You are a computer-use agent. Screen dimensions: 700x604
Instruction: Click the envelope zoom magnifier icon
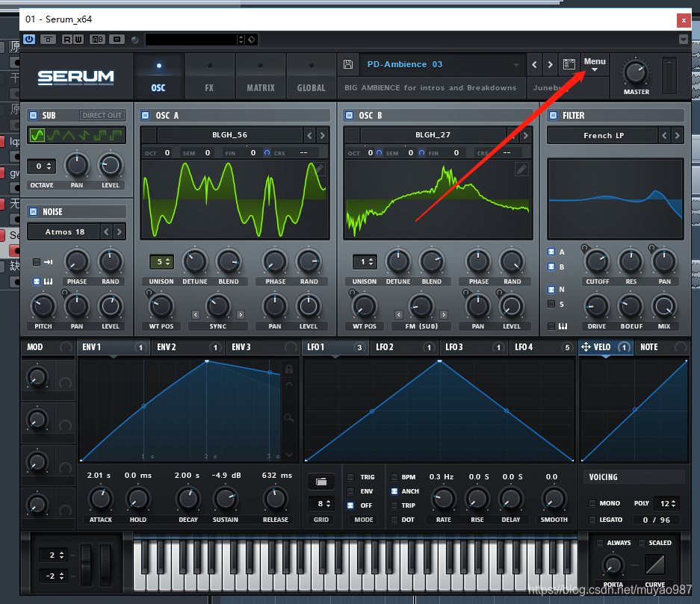tap(289, 417)
